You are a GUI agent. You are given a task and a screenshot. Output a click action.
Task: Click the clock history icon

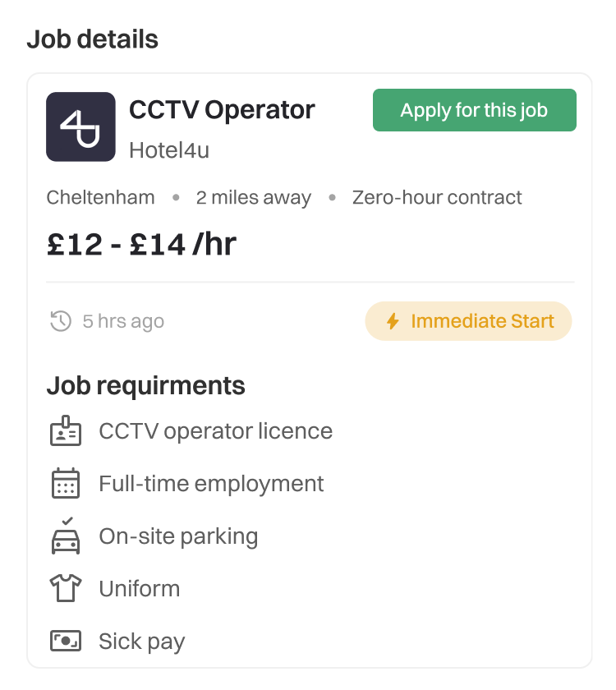pyautogui.click(x=61, y=321)
